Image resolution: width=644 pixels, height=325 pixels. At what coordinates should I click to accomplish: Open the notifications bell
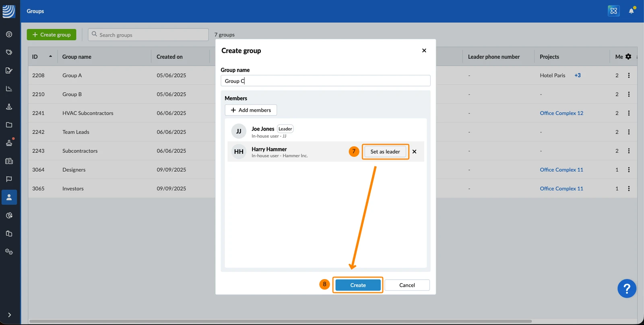[631, 11]
